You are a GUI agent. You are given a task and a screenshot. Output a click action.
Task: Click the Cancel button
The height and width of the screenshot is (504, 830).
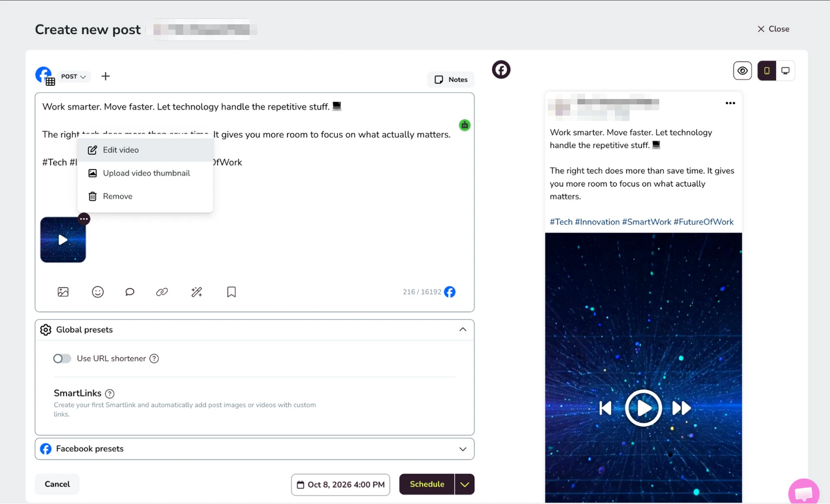[57, 484]
